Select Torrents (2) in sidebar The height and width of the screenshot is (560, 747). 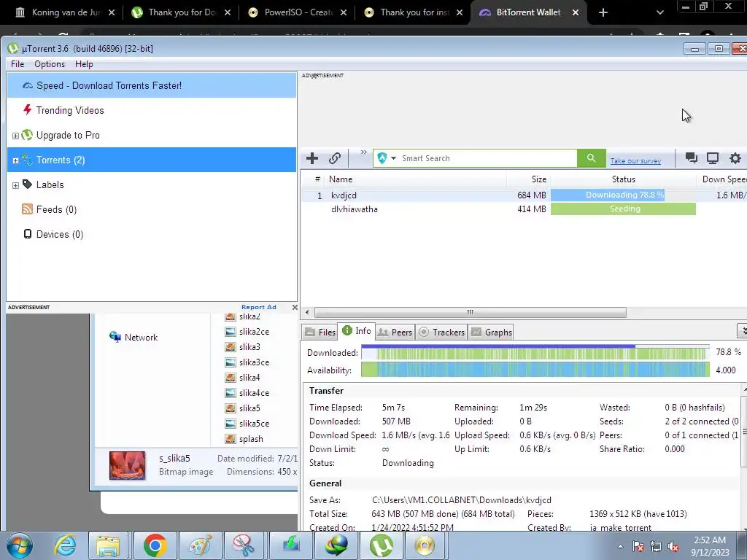click(152, 160)
